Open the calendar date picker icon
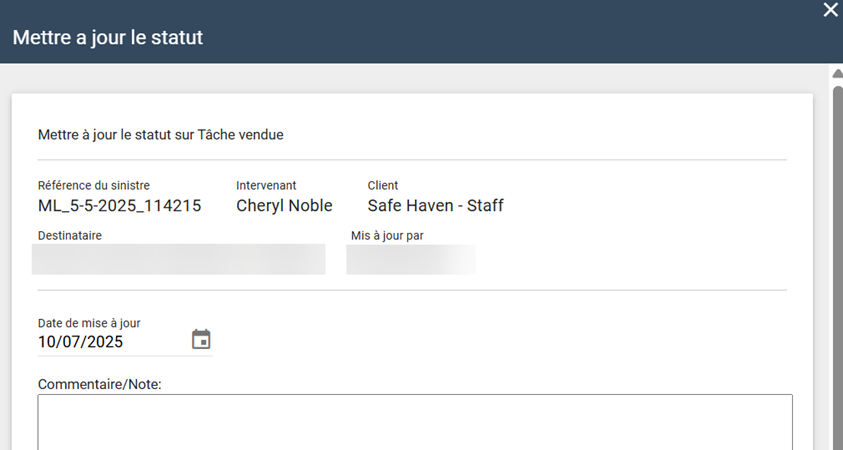The width and height of the screenshot is (843, 450). click(x=201, y=340)
